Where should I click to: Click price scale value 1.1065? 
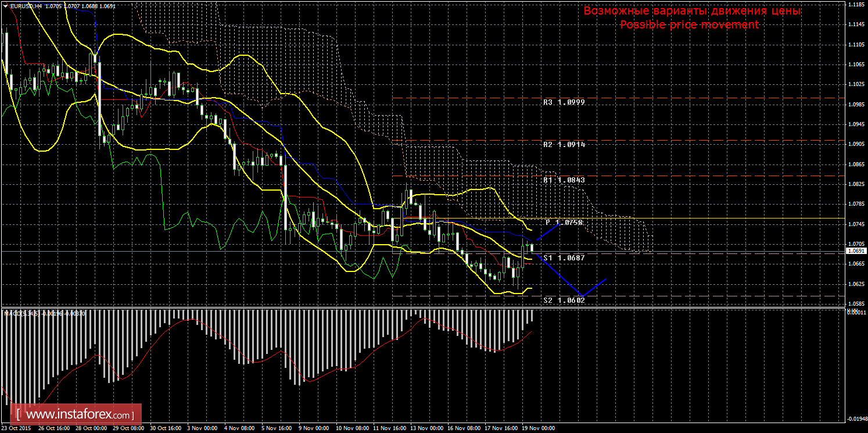coord(856,64)
